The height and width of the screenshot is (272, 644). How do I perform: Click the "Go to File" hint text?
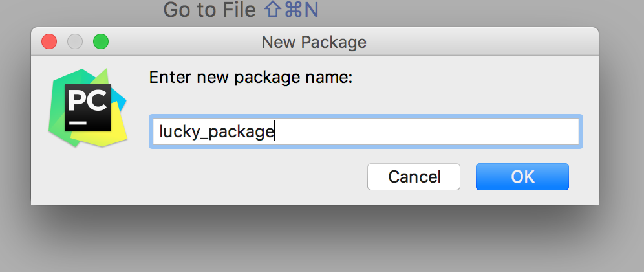click(x=210, y=10)
